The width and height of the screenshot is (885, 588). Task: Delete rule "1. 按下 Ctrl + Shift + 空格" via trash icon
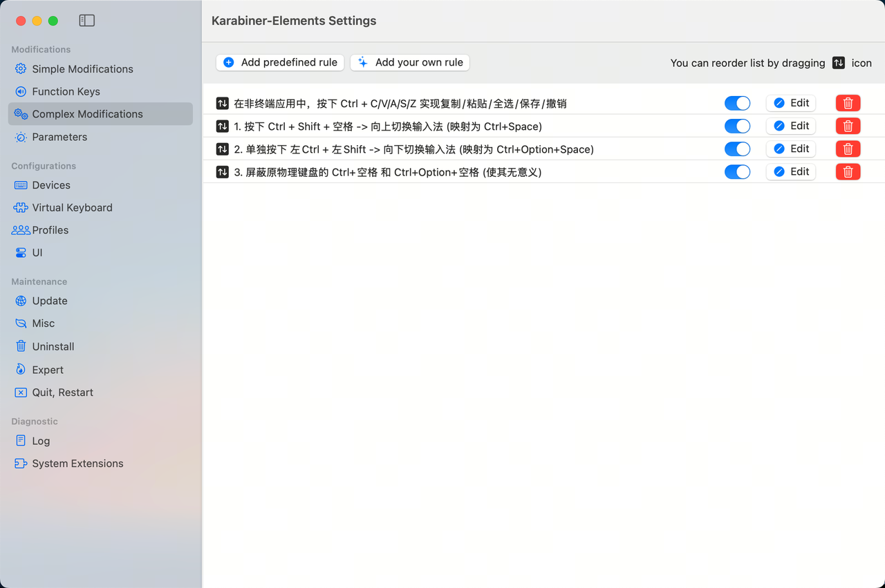click(x=848, y=126)
